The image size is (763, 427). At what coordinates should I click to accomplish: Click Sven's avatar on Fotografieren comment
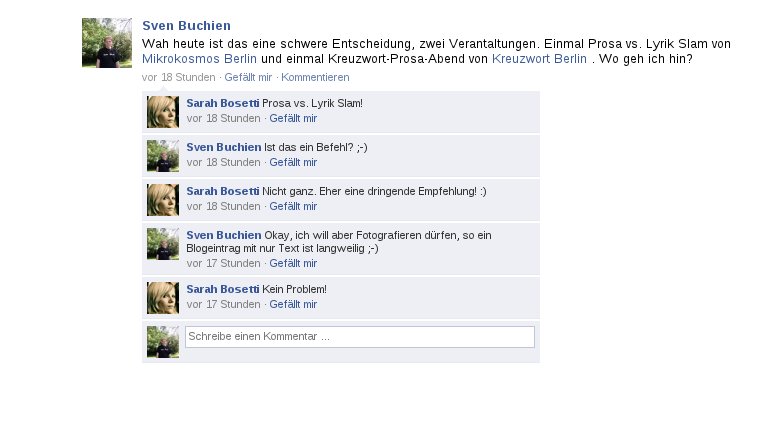click(163, 244)
